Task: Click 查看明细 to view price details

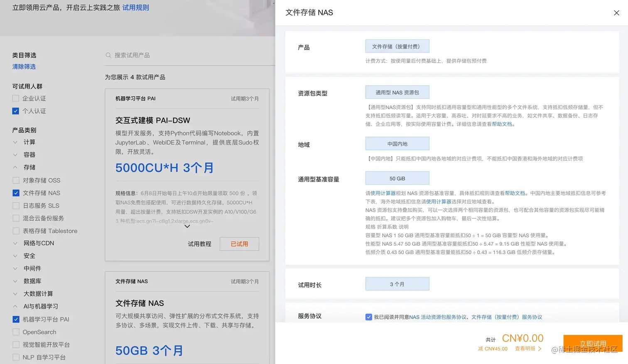Action: [x=525, y=349]
